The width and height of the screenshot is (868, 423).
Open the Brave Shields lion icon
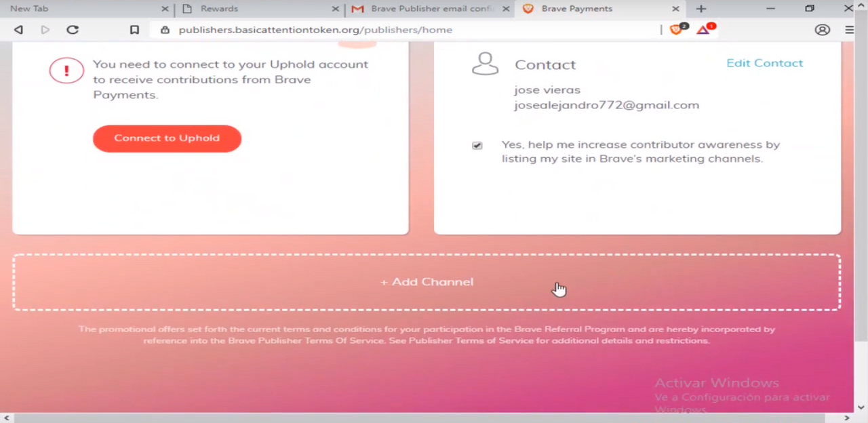coord(676,30)
